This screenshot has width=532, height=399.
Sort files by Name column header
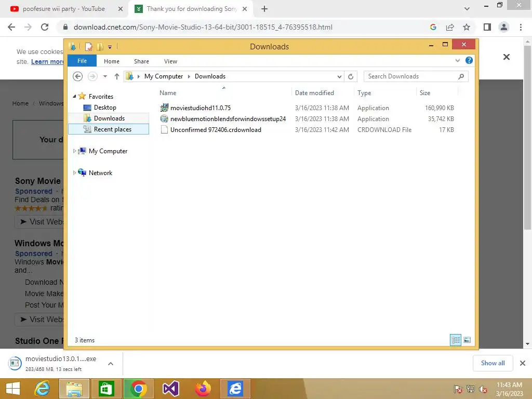click(x=224, y=92)
